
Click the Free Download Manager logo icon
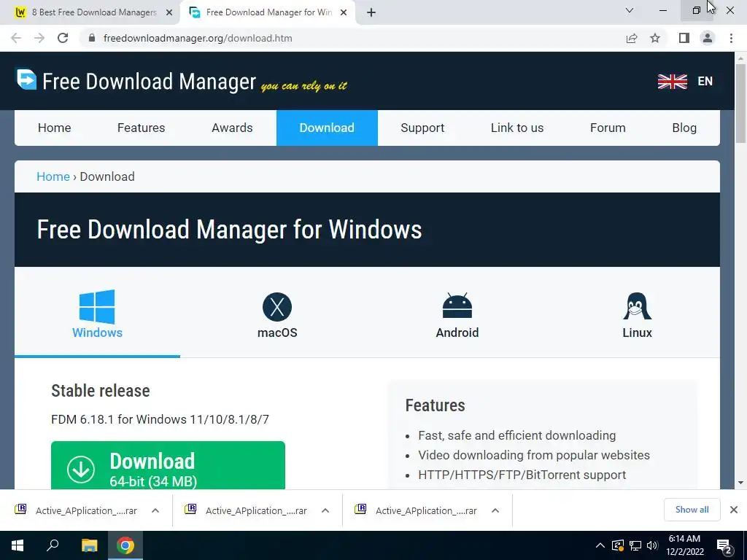point(26,79)
